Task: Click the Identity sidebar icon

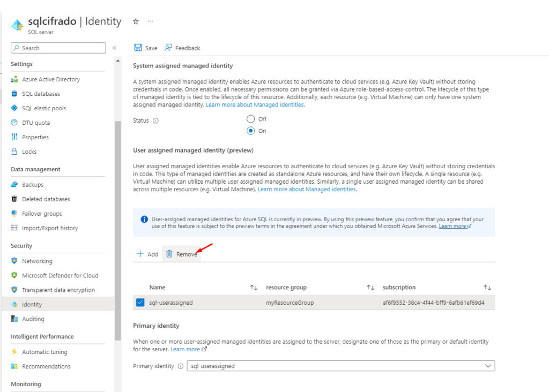Action: pyautogui.click(x=14, y=304)
